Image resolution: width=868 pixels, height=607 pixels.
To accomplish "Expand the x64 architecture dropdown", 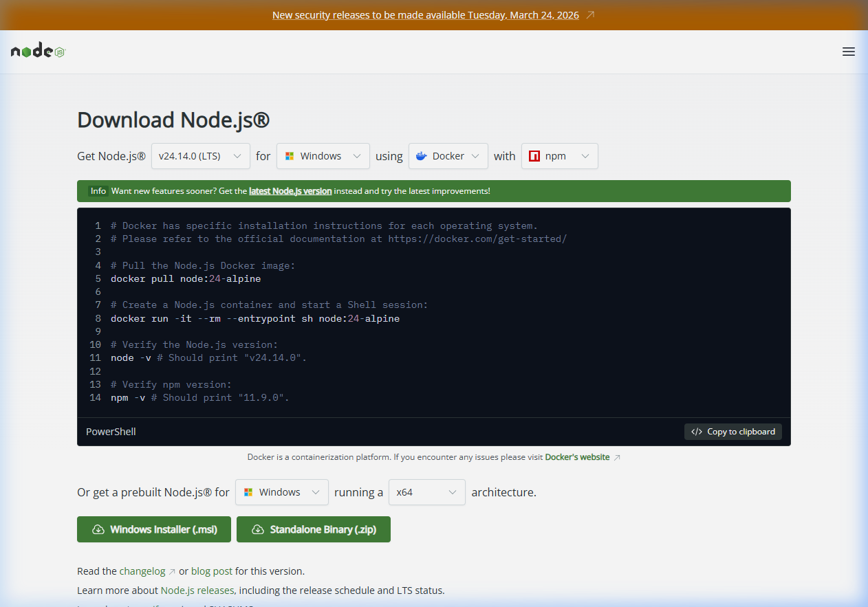I will click(x=427, y=492).
